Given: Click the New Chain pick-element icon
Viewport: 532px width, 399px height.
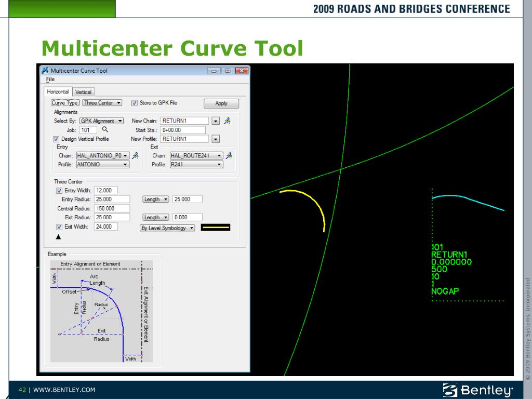Looking at the screenshot, I should pyautogui.click(x=227, y=121).
